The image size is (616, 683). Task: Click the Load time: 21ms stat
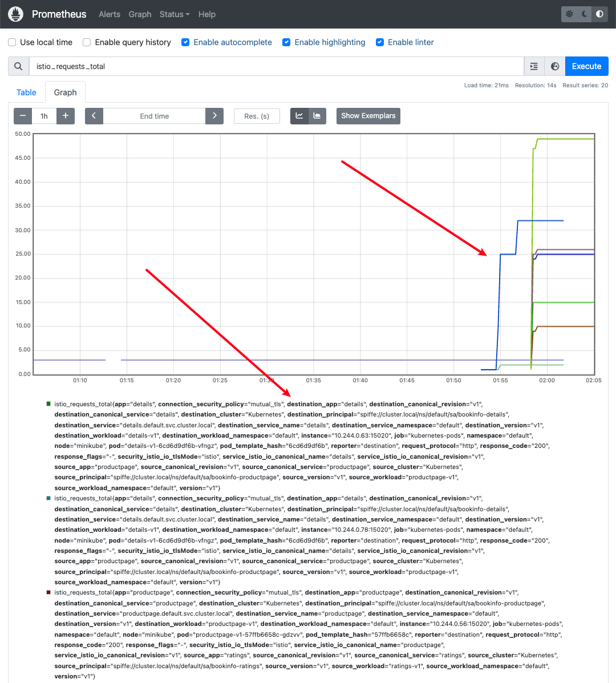click(x=487, y=86)
